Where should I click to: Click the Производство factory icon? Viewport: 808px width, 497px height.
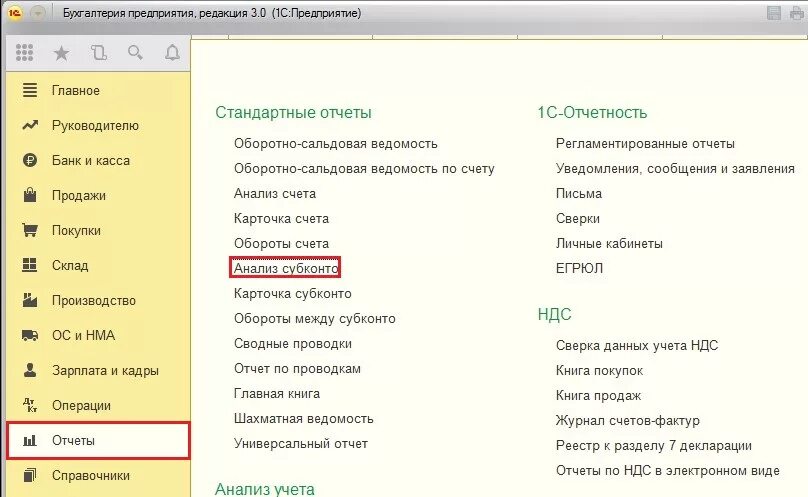30,300
